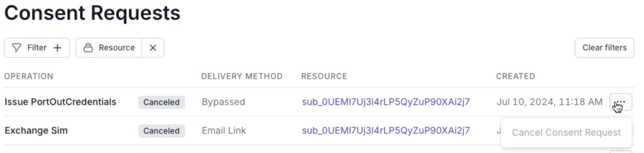Sort by the CREATED column header
The height and width of the screenshot is (153, 644).
click(x=515, y=76)
